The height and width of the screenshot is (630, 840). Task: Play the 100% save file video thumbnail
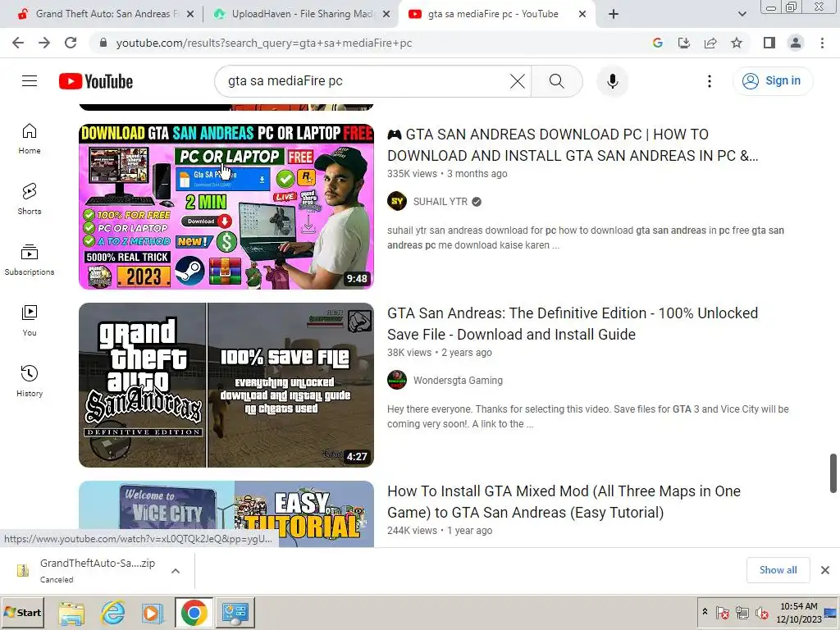tap(226, 386)
